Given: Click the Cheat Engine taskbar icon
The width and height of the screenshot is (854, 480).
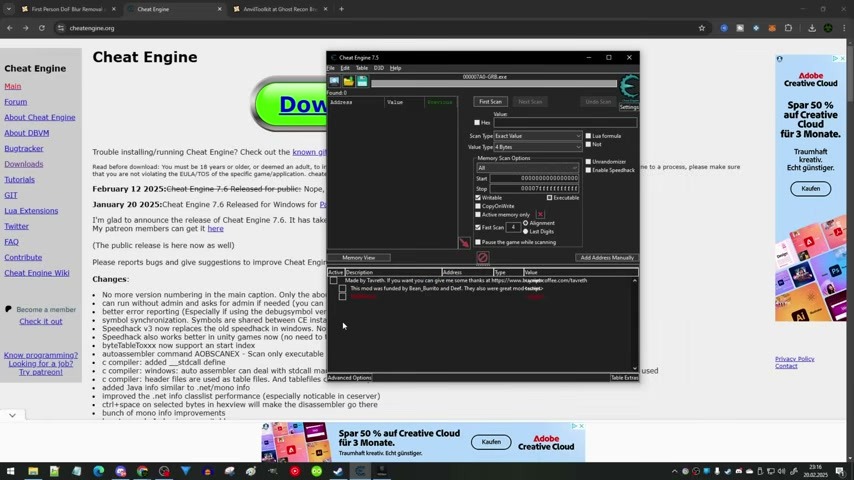Looking at the screenshot, I should (x=360, y=471).
